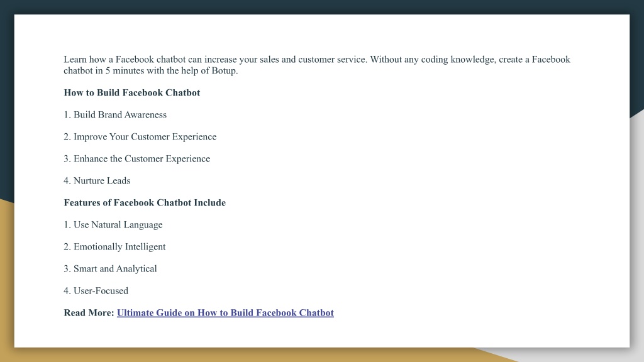
Task: Click the gold background shape beside the slide
Action: click(6, 279)
